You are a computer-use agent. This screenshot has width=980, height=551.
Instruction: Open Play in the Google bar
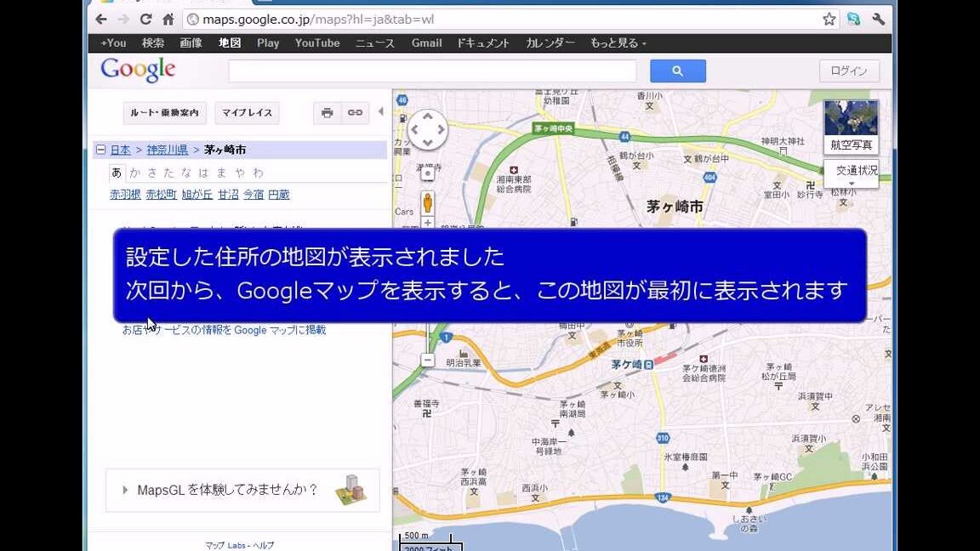(x=268, y=43)
